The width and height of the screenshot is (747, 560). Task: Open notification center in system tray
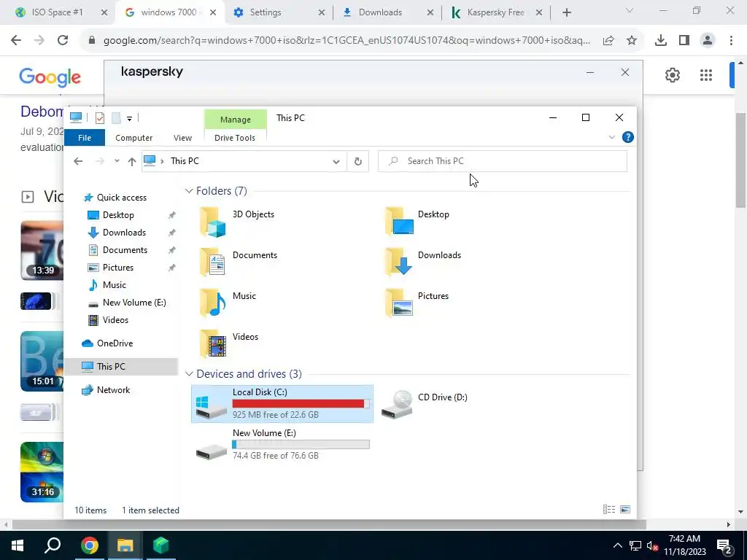click(724, 545)
